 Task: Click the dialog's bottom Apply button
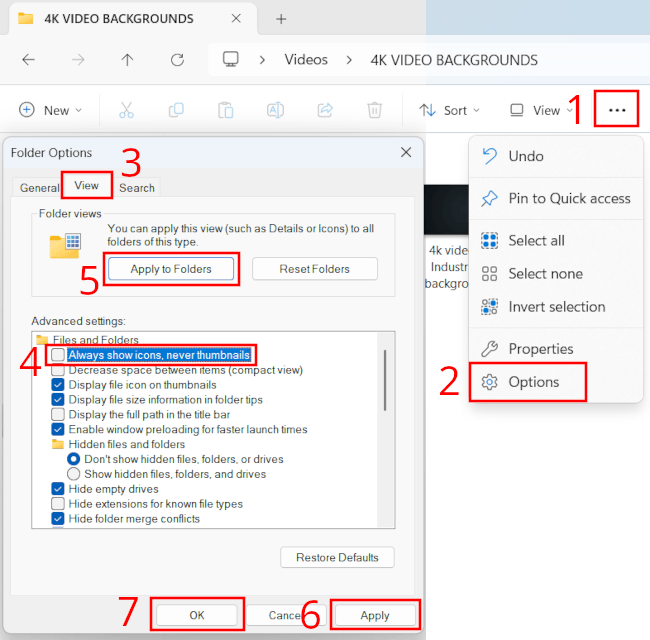pos(375,616)
